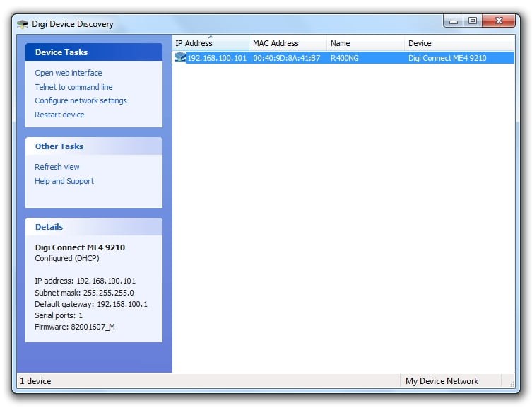This screenshot has width=532, height=408.
Task: Close the Digi Device Discovery window
Action: 499,21
